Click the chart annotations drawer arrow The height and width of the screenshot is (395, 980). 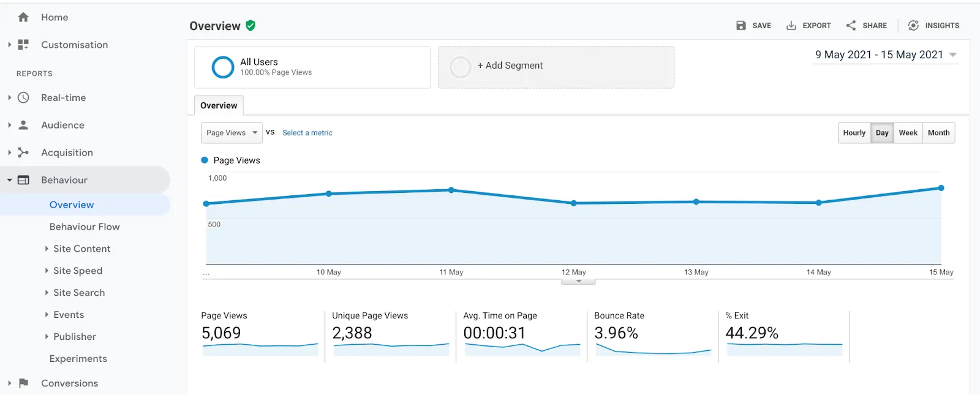click(x=578, y=282)
